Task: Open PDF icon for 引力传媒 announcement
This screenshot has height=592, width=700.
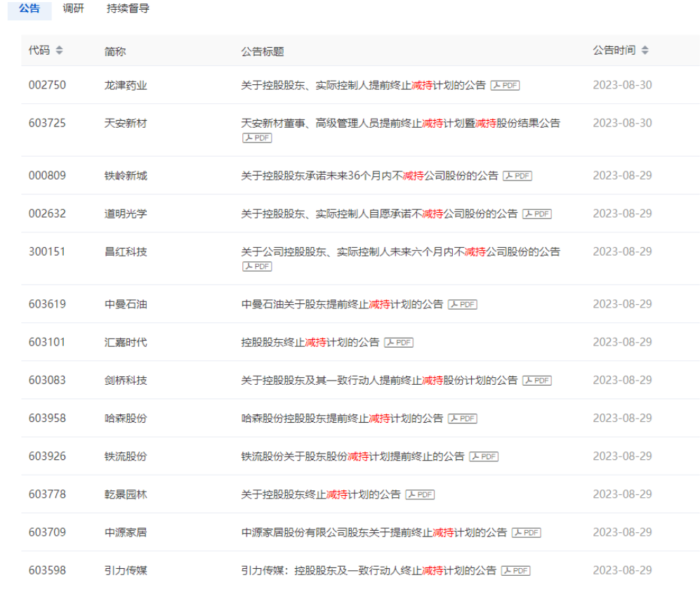Action: point(515,570)
